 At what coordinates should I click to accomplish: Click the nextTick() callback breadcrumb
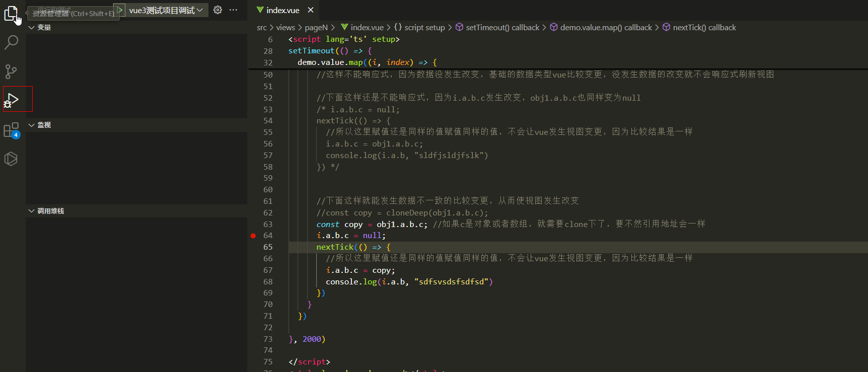[x=704, y=28]
